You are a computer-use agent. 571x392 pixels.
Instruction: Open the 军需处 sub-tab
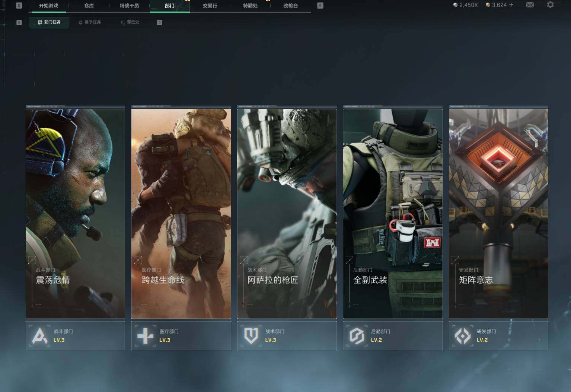click(x=130, y=22)
